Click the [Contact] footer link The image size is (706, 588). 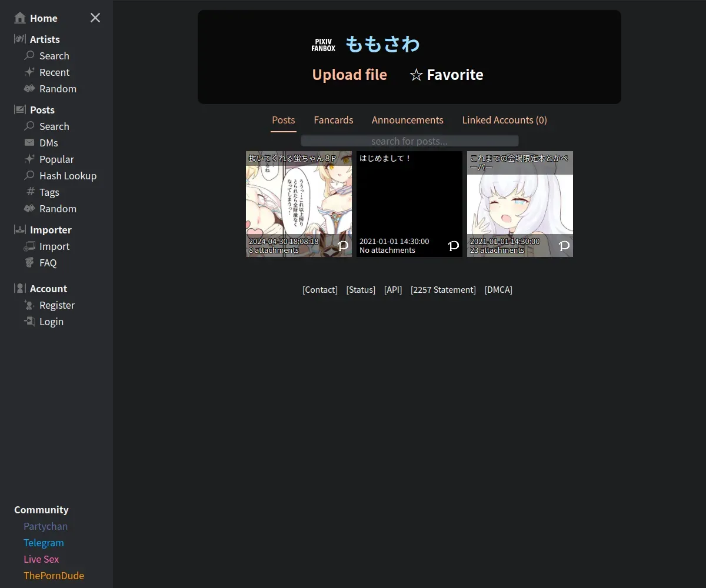320,290
